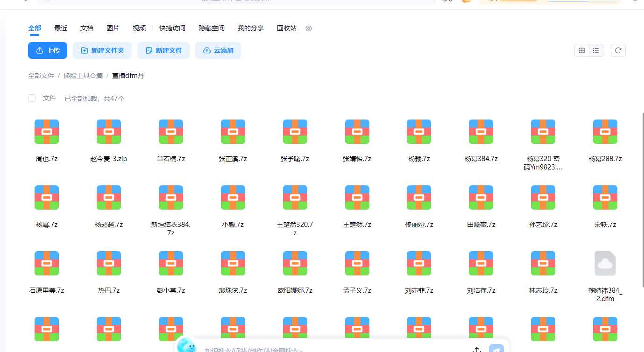Select the 周也.7z archive icon
The image size is (644, 352).
47,132
